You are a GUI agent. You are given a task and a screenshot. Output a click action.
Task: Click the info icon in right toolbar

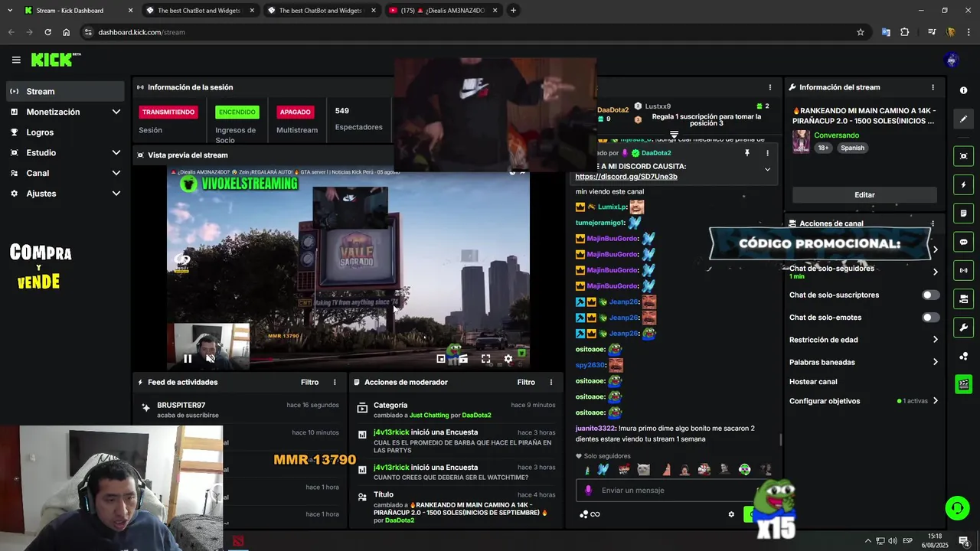963,90
